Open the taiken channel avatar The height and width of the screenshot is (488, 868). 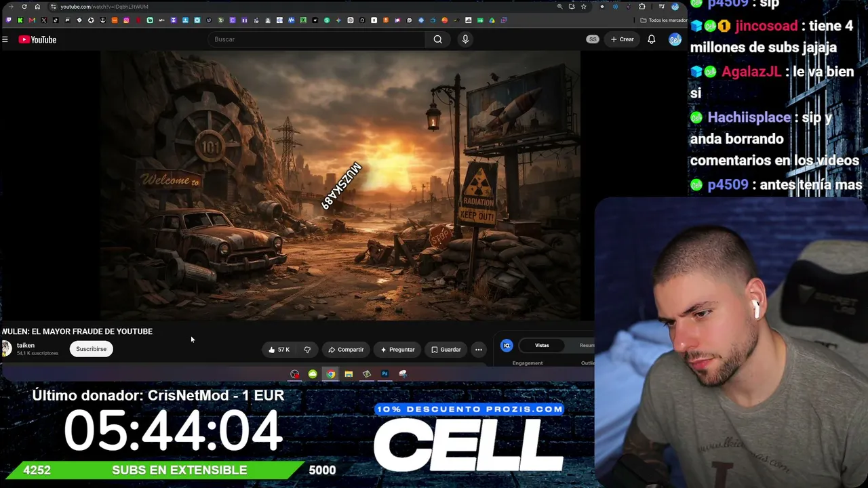[6, 348]
